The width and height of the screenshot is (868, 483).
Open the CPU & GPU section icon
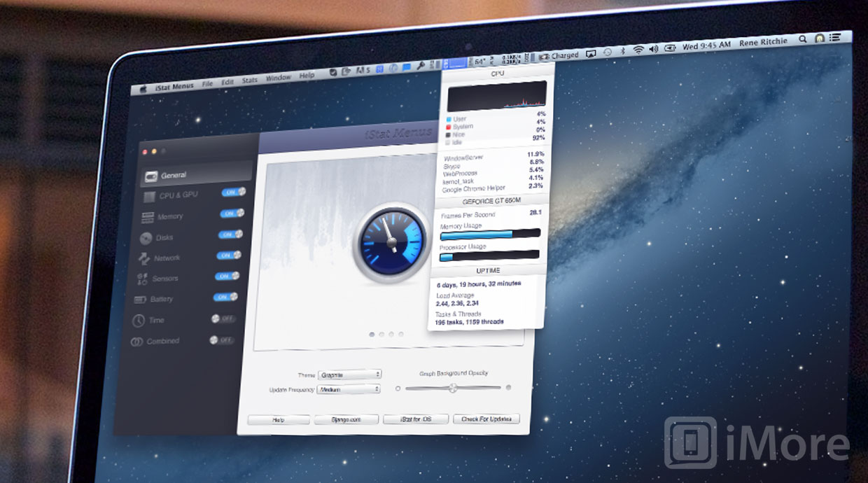[x=149, y=197]
